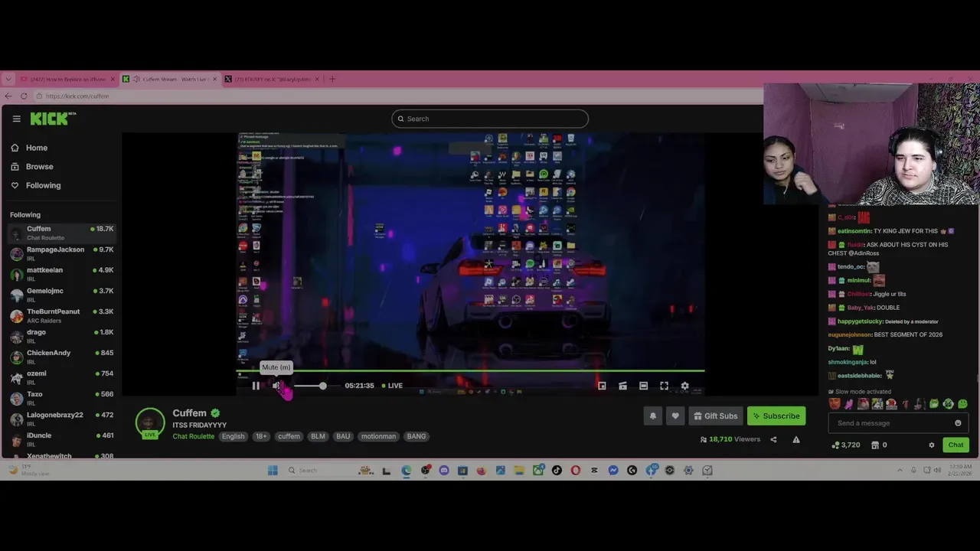Open the Kick hamburger sidebar menu
The height and width of the screenshot is (551, 980).
click(16, 119)
